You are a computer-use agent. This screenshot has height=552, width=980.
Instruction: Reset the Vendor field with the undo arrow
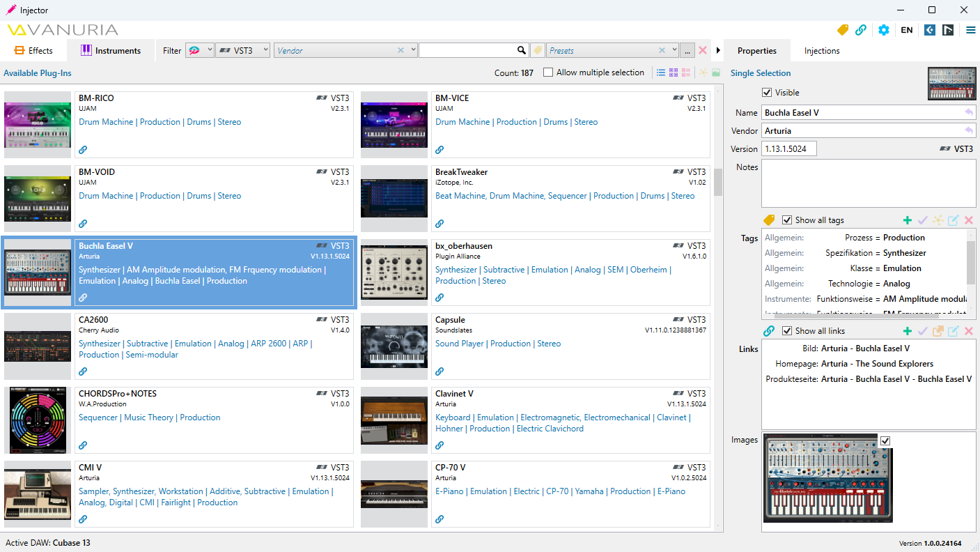point(968,130)
